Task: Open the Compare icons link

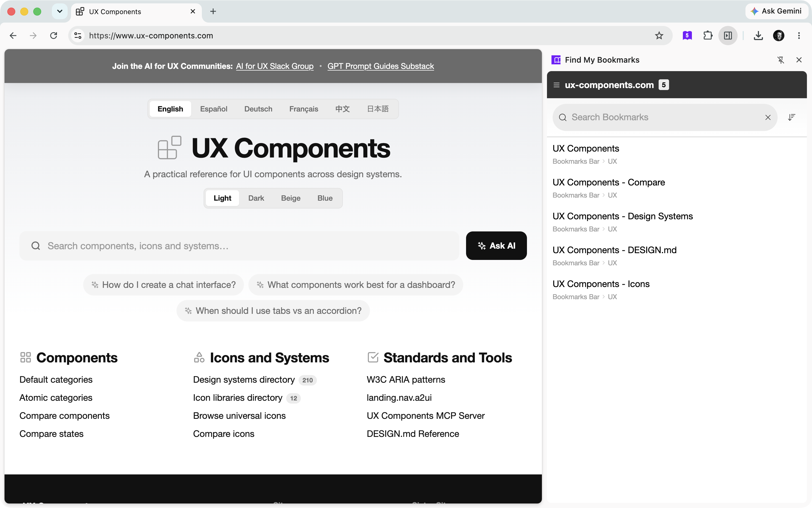Action: coord(224,434)
